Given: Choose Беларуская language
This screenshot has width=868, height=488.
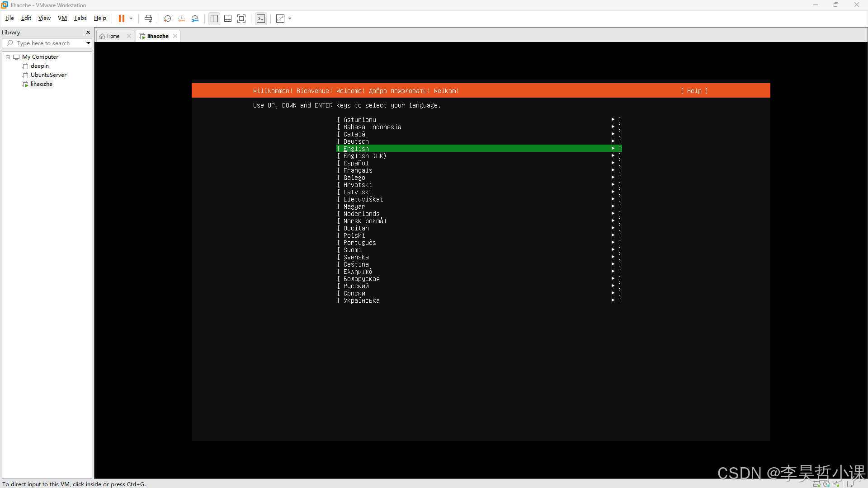Looking at the screenshot, I should [479, 279].
